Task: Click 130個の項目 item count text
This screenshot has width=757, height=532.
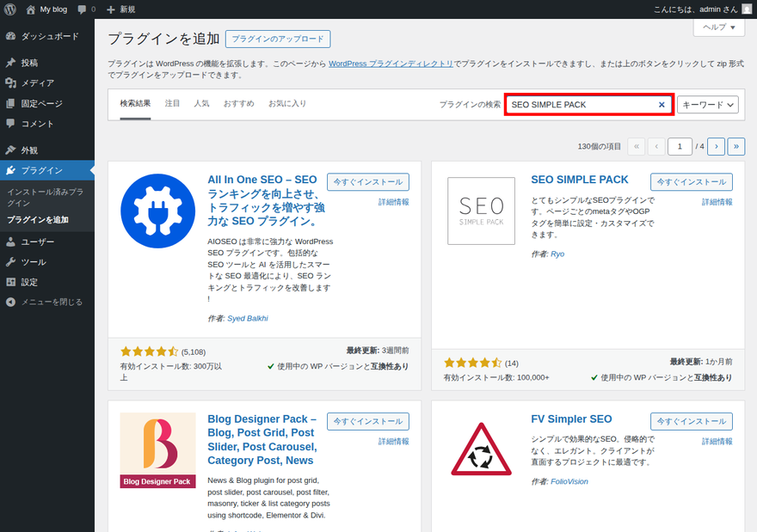Action: point(599,146)
